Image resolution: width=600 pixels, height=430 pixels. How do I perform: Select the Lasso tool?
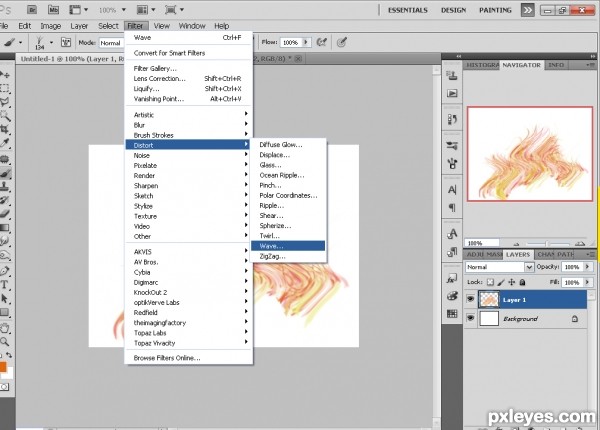coord(5,102)
